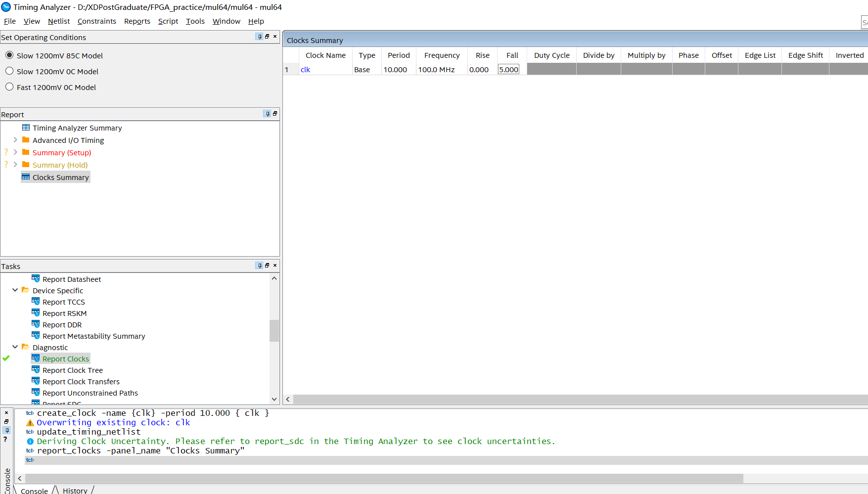Collapse the Diagnostic task group

coord(15,347)
